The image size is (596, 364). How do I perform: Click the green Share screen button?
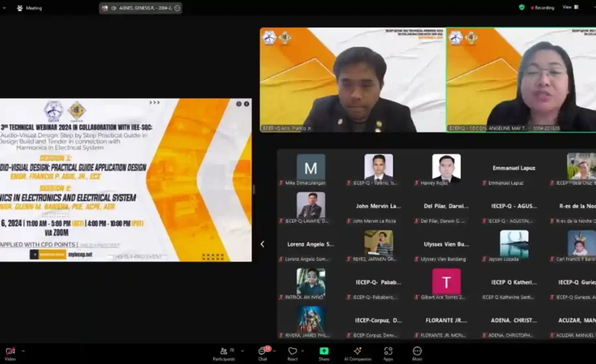pos(324,351)
